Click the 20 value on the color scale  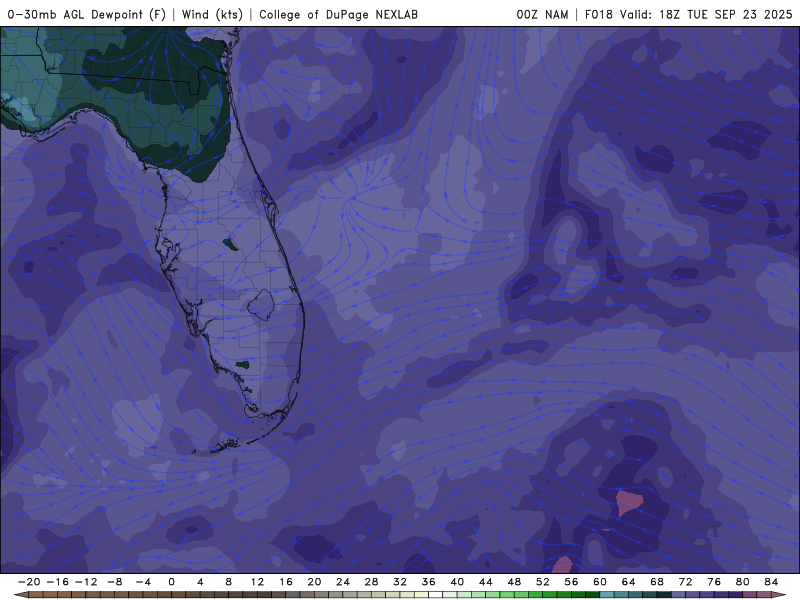click(x=314, y=582)
